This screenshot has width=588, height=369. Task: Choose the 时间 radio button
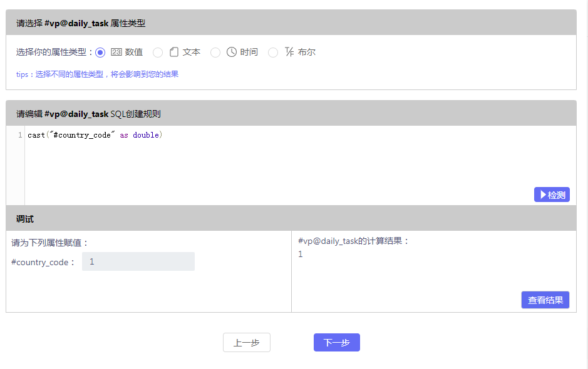pos(215,53)
